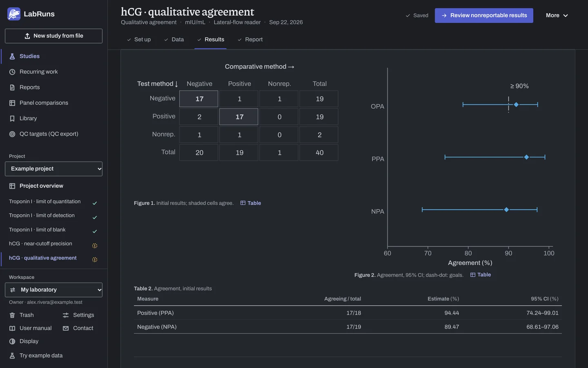Open QC targets (QC export)
Screen dimensions: 588x368
49,134
